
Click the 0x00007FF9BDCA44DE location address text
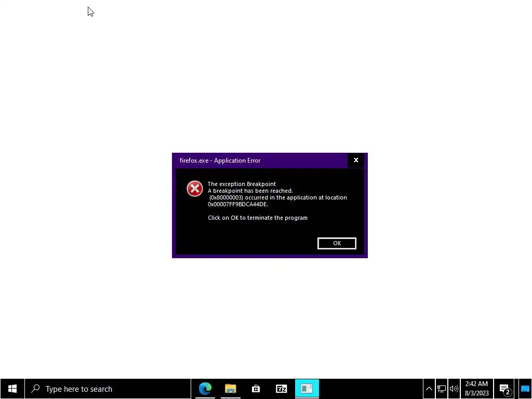pyautogui.click(x=238, y=204)
